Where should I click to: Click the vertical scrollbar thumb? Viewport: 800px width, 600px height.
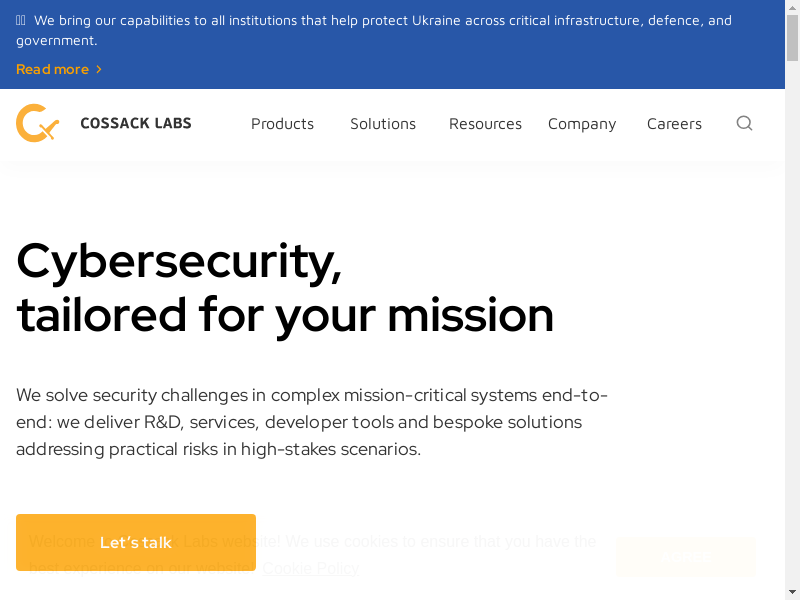click(793, 40)
